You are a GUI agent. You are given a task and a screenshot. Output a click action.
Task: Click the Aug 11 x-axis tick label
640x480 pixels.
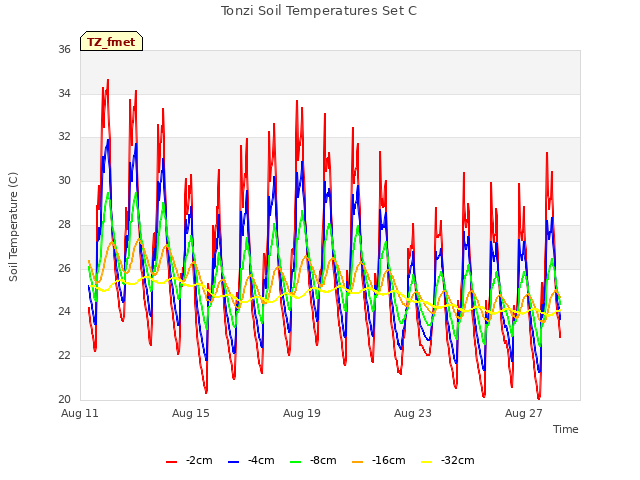[80, 413]
